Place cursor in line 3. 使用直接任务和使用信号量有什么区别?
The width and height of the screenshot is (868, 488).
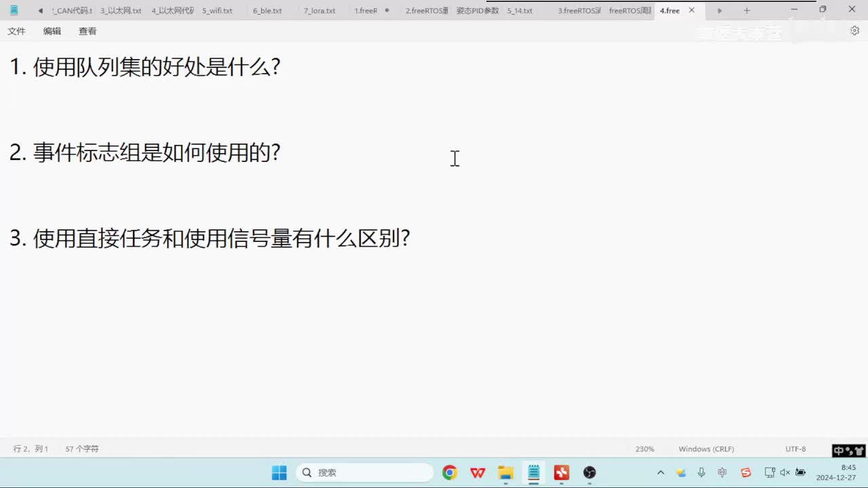[210, 239]
